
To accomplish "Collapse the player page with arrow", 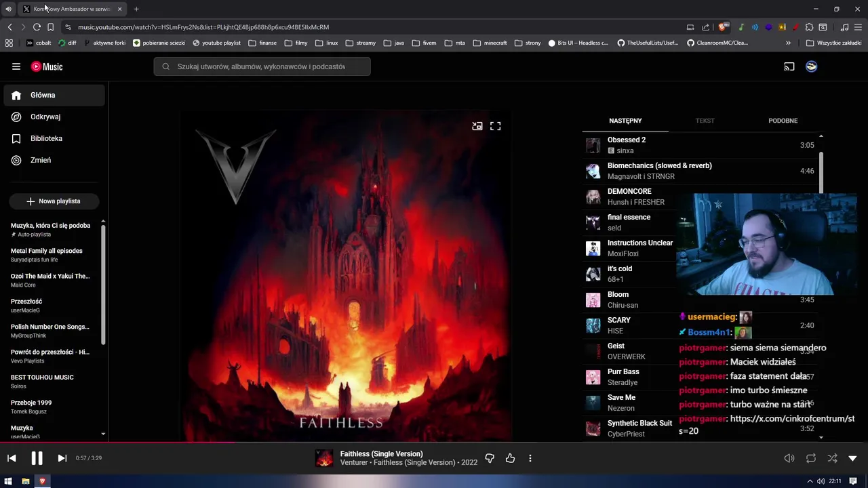I will [853, 458].
